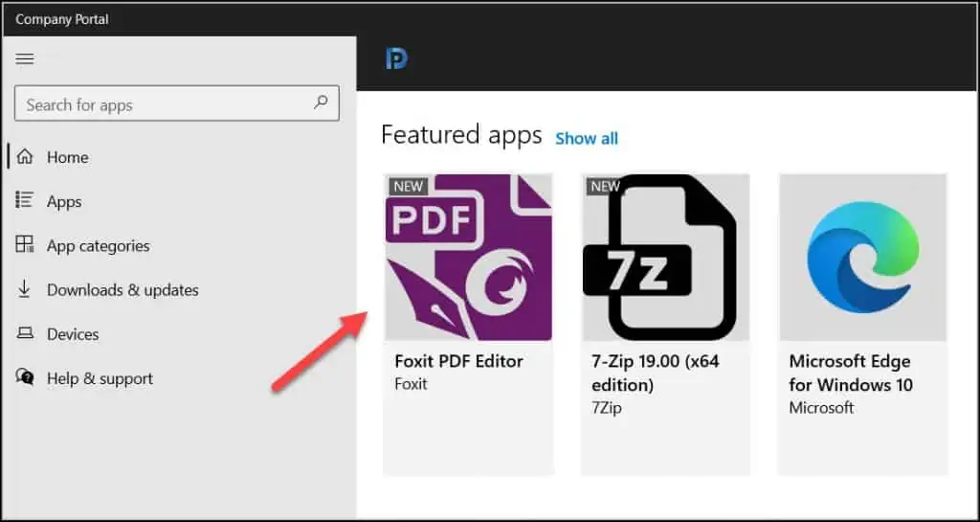The width and height of the screenshot is (980, 522).
Task: Click Show all featured apps link
Action: point(587,139)
